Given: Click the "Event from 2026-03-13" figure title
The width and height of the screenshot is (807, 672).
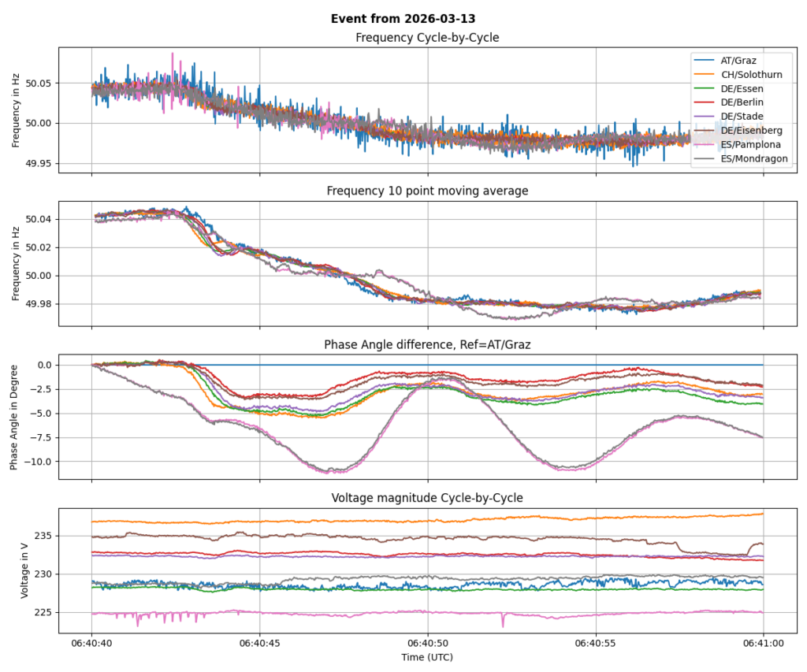Looking at the screenshot, I should coord(403,18).
